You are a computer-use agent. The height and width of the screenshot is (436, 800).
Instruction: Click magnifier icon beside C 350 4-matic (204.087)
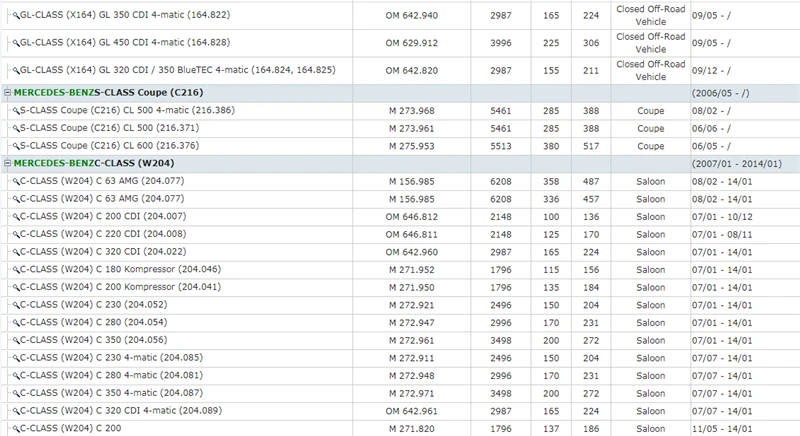coord(16,394)
